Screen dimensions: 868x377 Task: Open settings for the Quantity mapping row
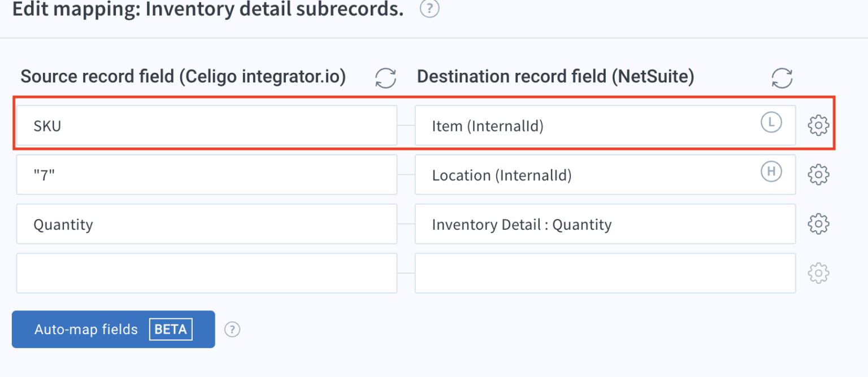click(x=818, y=223)
